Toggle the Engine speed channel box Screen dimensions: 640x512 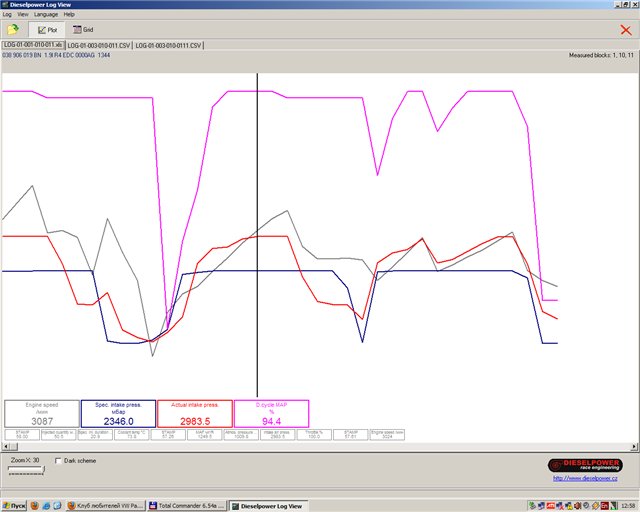(x=41, y=414)
